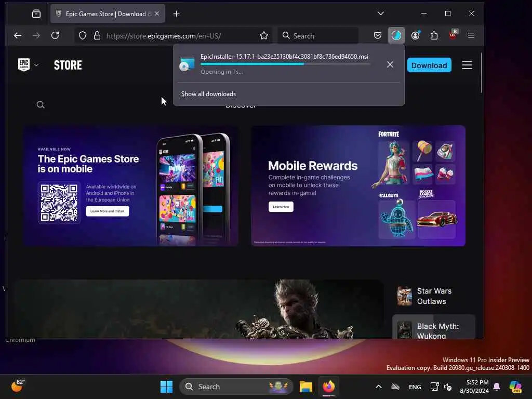The height and width of the screenshot is (399, 532).
Task: Open the muted volume tray icon
Action: 448,387
